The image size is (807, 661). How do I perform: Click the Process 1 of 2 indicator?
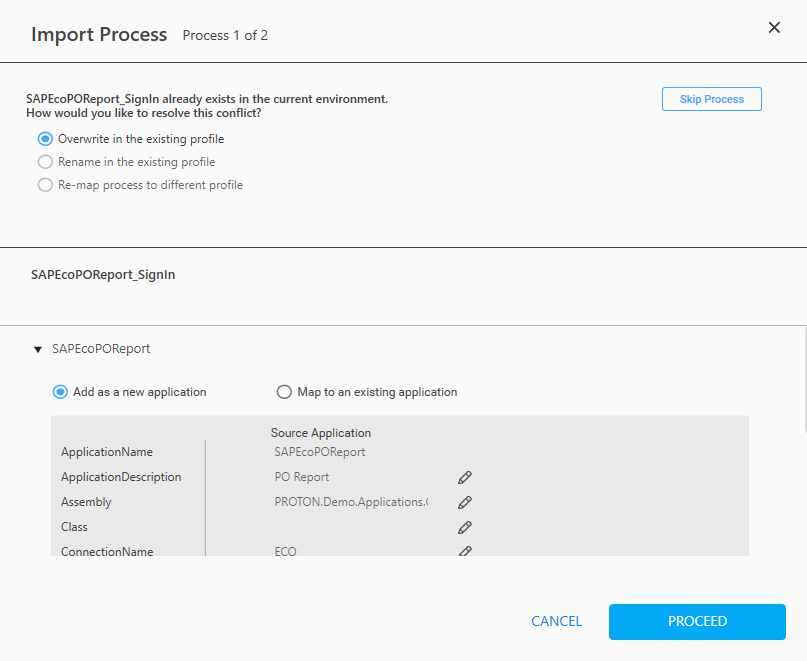tap(225, 36)
